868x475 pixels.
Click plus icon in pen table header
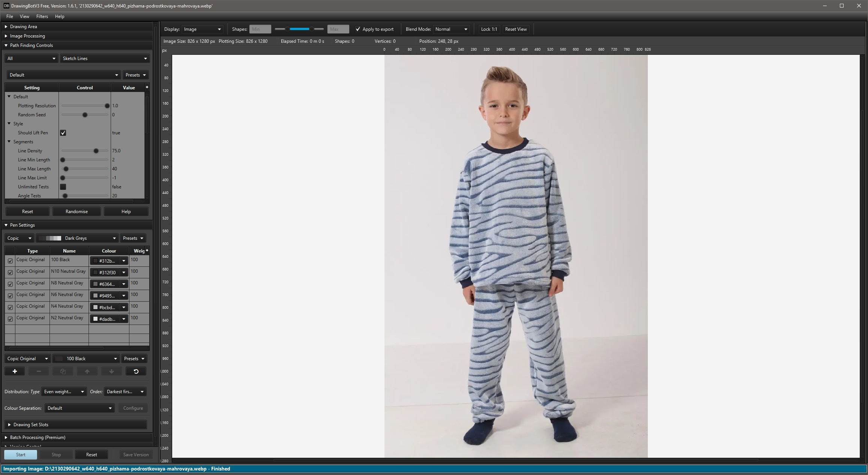(x=147, y=250)
